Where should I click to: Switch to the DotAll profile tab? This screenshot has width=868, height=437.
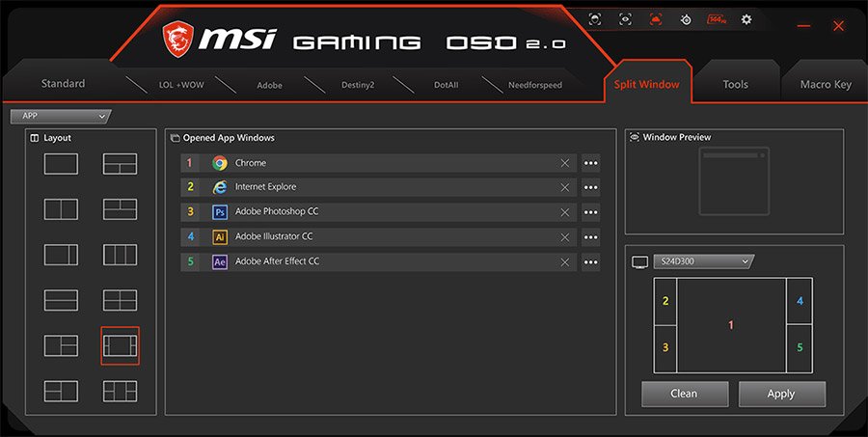tap(447, 85)
